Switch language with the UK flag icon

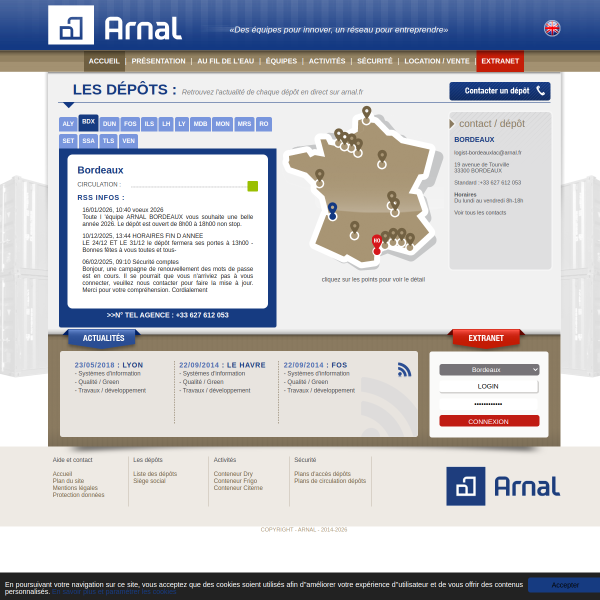(552, 28)
